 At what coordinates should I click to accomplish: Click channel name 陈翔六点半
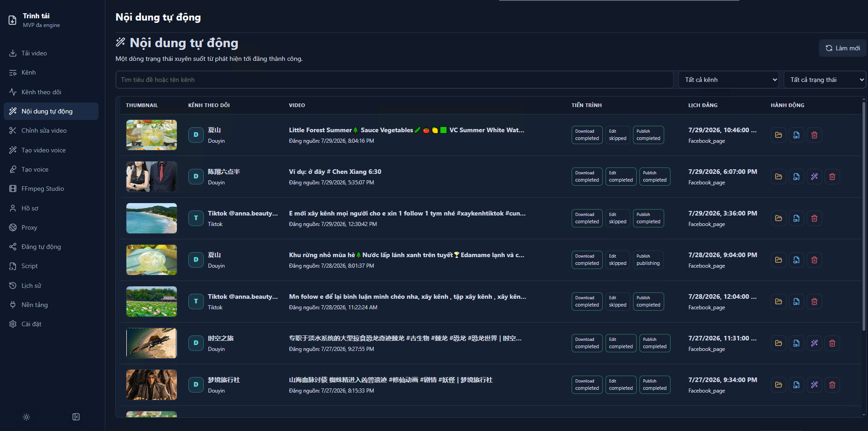(224, 172)
